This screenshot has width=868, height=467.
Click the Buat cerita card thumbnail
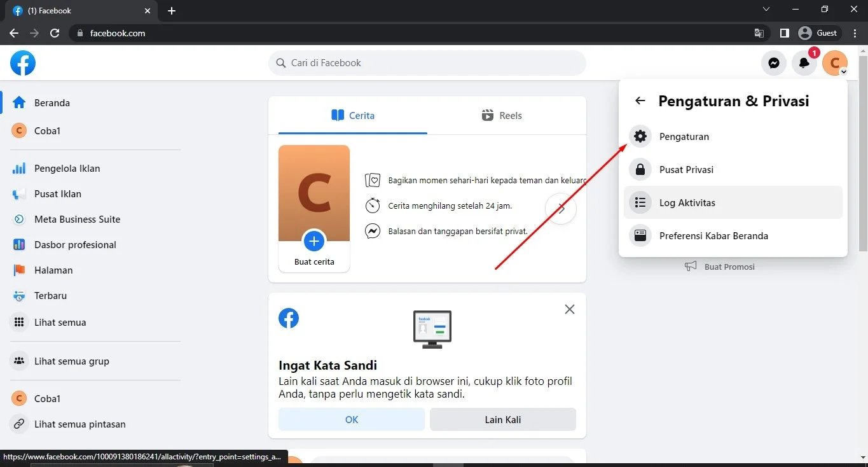[314, 209]
